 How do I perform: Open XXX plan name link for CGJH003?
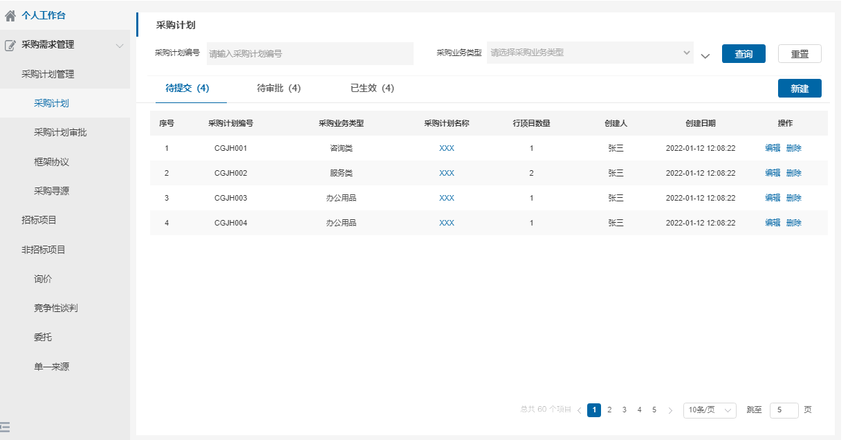pyautogui.click(x=447, y=198)
